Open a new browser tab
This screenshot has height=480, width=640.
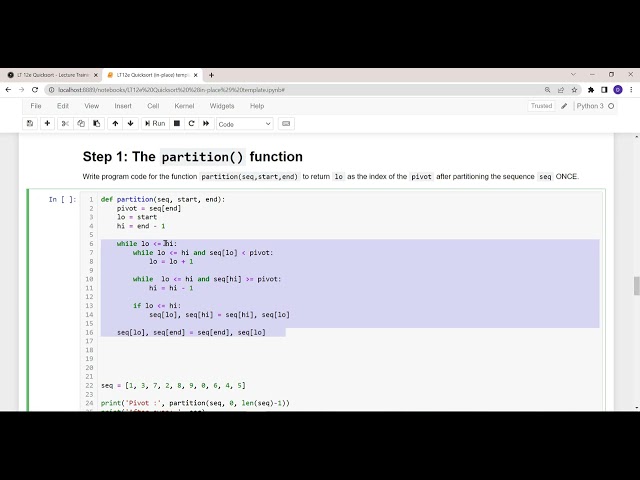point(211,75)
